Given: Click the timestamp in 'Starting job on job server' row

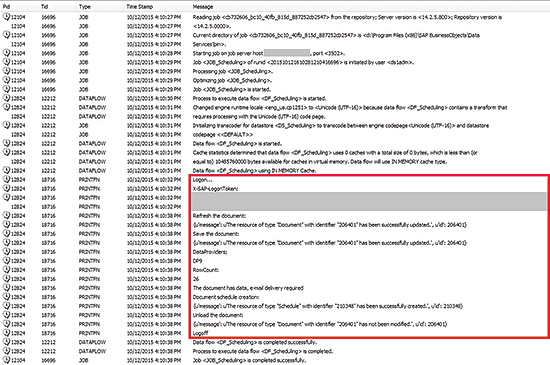Looking at the screenshot, I should coord(154,53).
